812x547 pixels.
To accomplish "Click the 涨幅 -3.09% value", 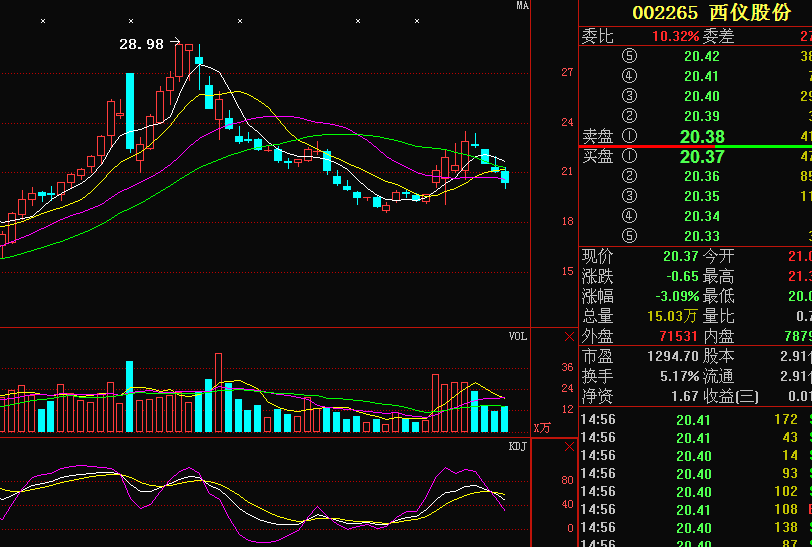I will (676, 296).
